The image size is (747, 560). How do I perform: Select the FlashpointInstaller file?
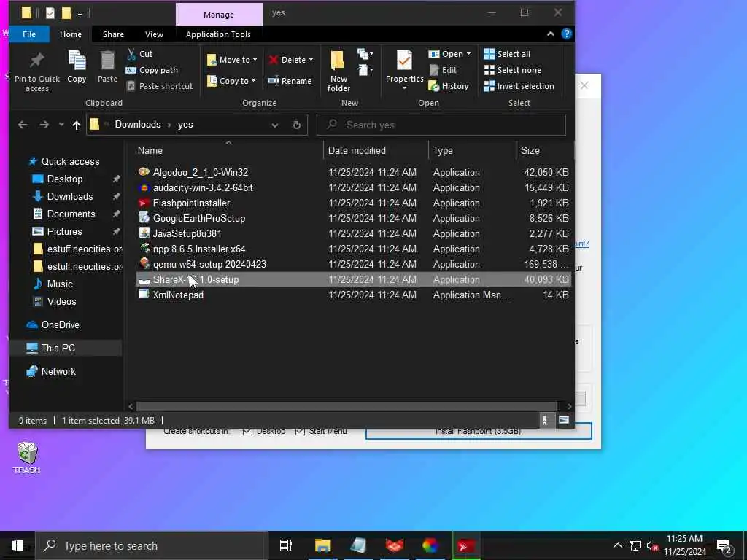click(353, 203)
